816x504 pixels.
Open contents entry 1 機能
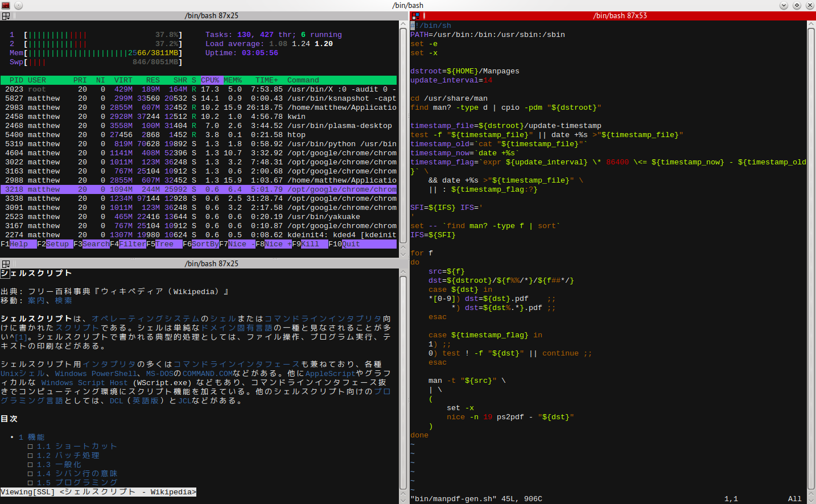pyautogui.click(x=32, y=437)
